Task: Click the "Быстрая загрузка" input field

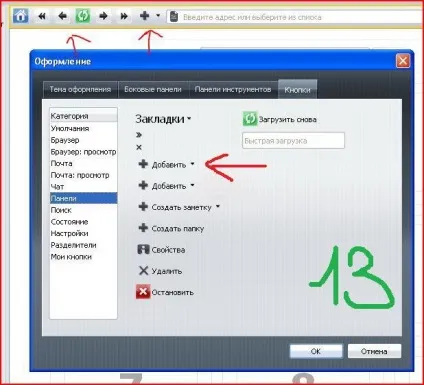Action: click(293, 141)
